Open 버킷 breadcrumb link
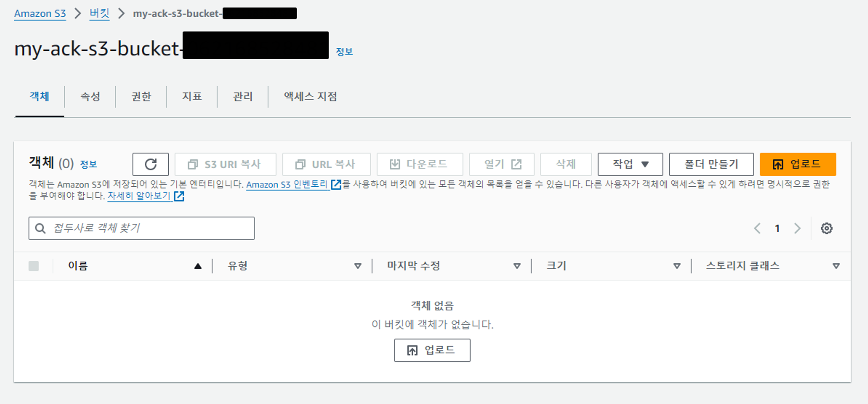868x404 pixels. pos(99,13)
